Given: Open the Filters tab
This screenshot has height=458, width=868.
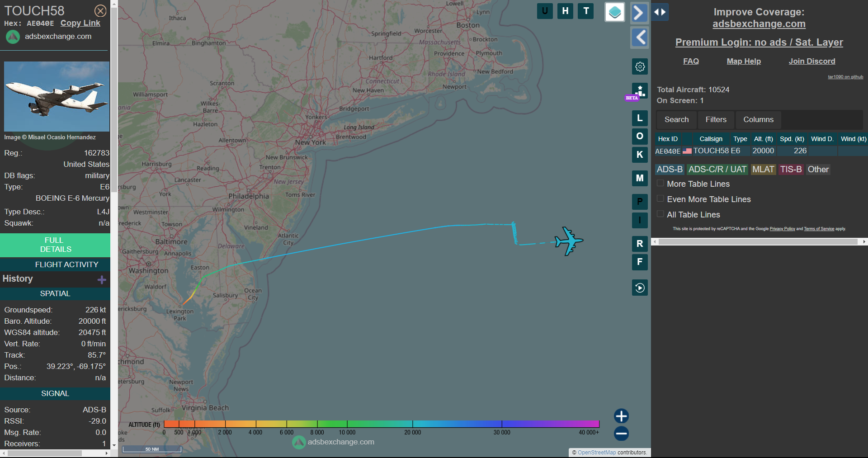Looking at the screenshot, I should click(x=716, y=120).
